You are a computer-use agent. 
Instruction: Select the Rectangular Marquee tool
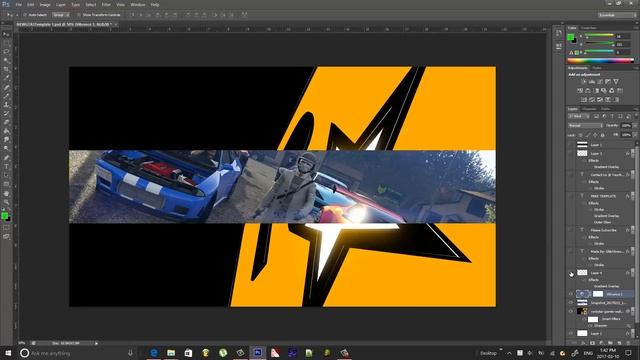[6, 43]
